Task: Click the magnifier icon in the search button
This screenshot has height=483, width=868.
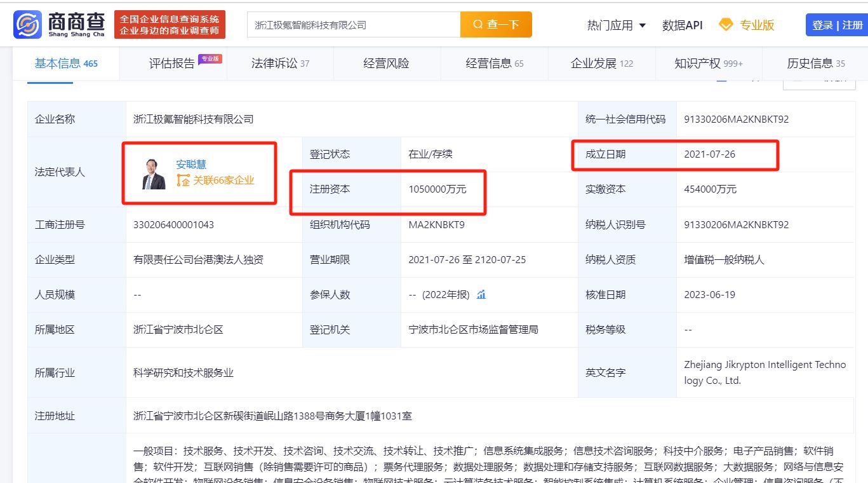Action: coord(477,25)
